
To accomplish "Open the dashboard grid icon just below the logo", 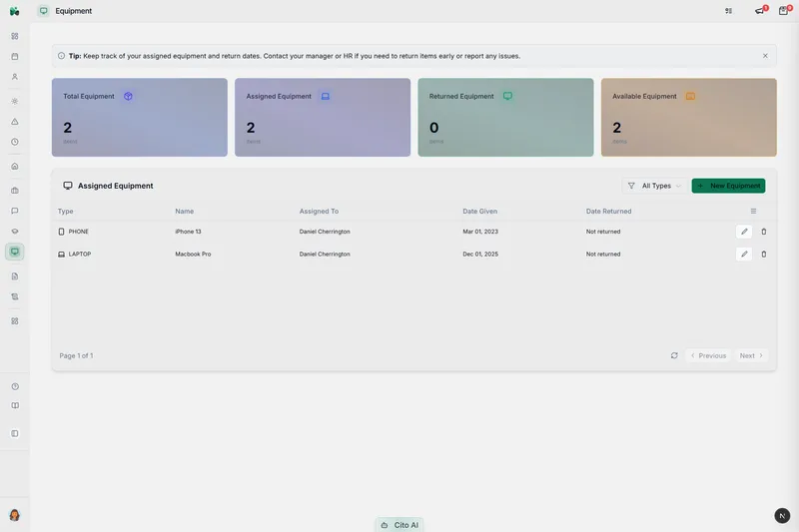I will pyautogui.click(x=15, y=36).
